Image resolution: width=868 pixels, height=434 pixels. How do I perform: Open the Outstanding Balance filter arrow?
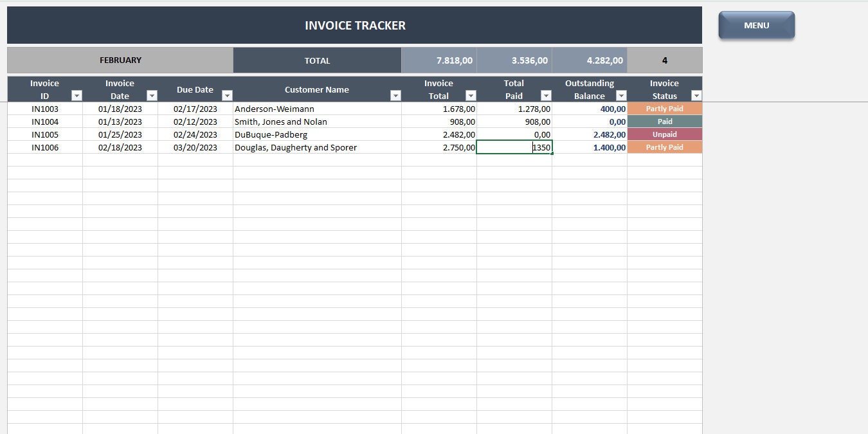point(620,95)
